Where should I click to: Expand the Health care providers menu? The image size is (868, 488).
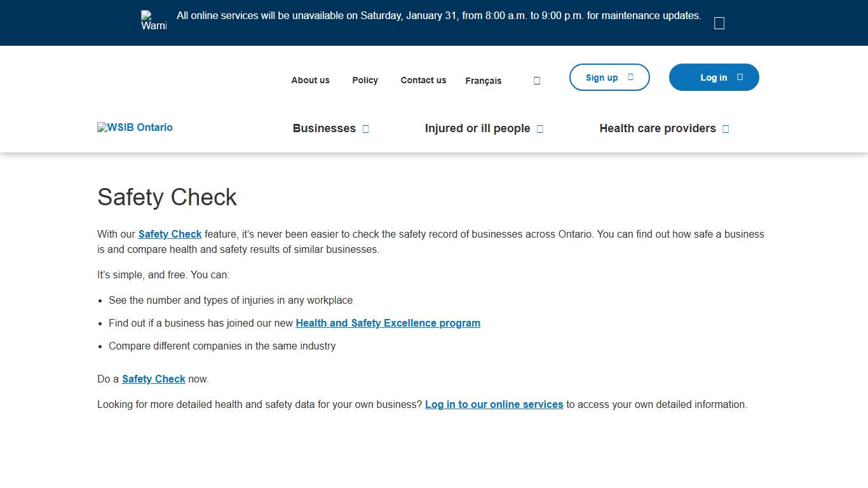point(664,128)
